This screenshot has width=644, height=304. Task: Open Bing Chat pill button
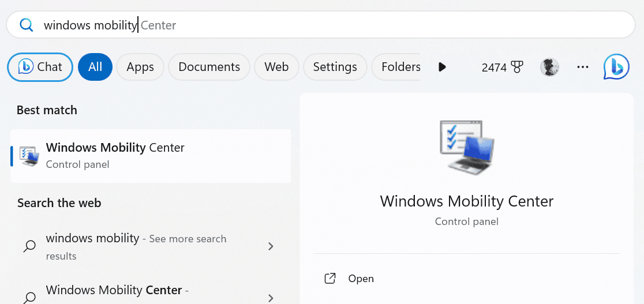(x=40, y=66)
